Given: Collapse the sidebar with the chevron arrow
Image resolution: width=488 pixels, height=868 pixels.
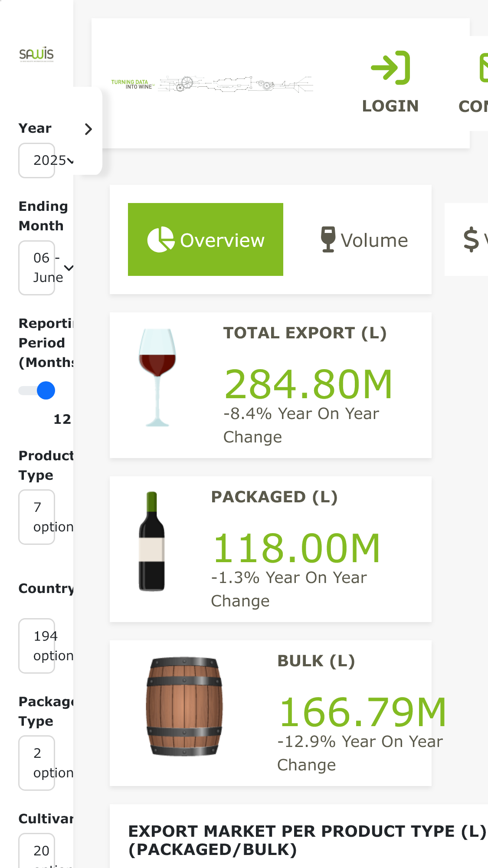Looking at the screenshot, I should (x=88, y=129).
